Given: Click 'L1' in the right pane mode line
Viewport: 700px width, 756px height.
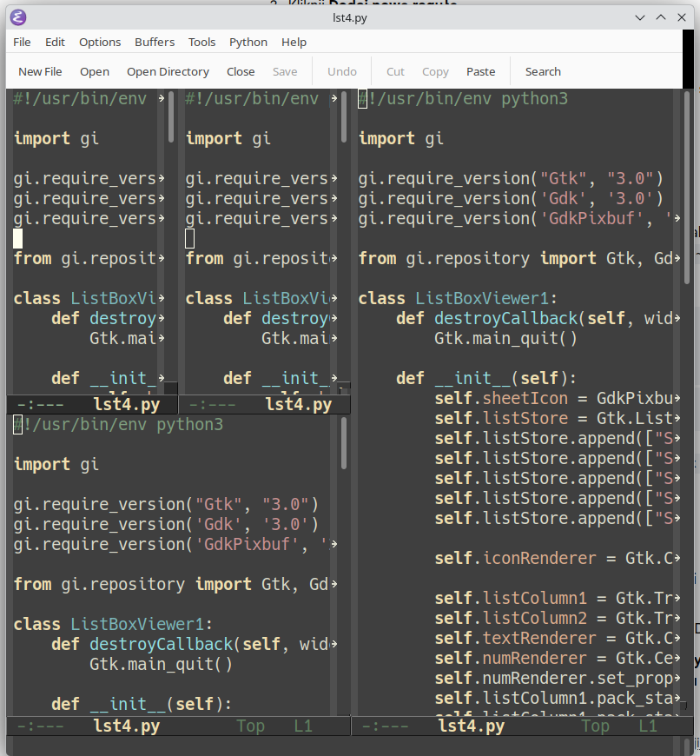Looking at the screenshot, I should point(648,726).
